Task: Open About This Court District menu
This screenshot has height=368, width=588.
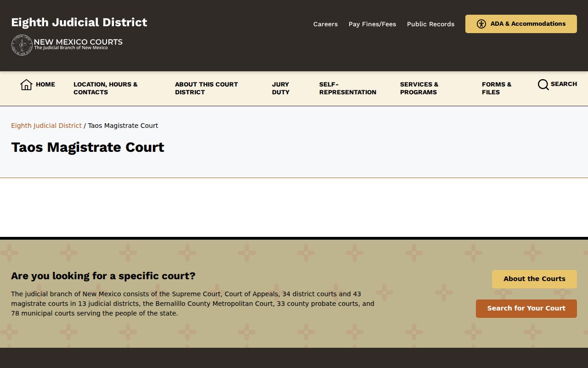Action: tap(206, 88)
